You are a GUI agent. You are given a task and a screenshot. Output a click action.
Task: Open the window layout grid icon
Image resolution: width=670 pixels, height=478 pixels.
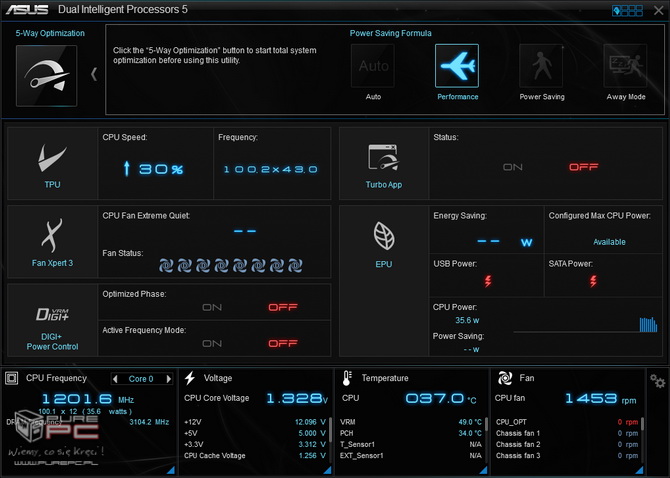[627, 11]
